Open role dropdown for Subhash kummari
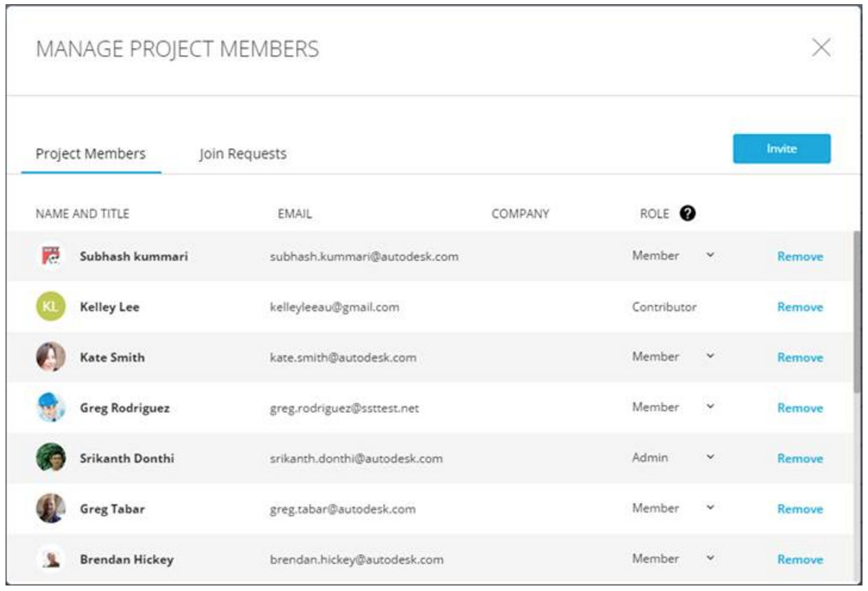This screenshot has height=591, width=868. 710,256
